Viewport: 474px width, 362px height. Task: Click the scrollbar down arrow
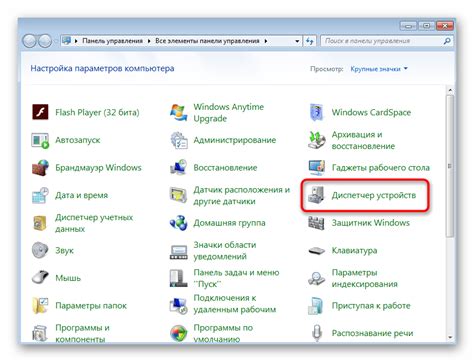tap(450, 337)
